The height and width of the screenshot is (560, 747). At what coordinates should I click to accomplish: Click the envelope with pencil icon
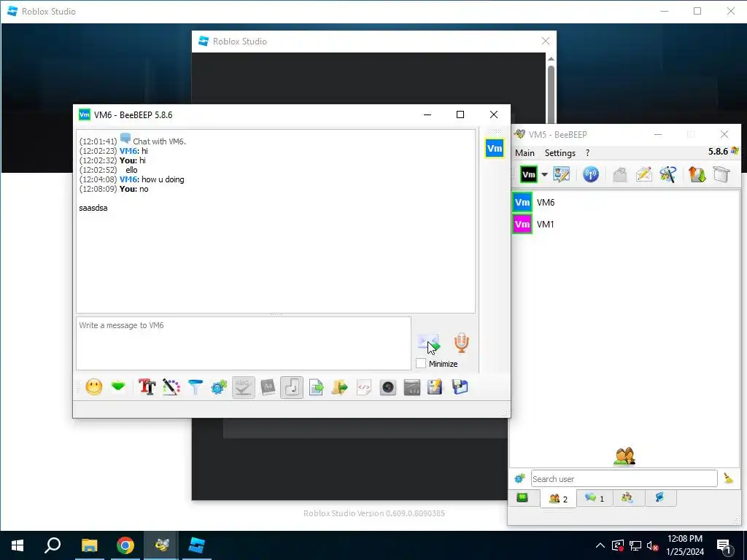tap(643, 174)
